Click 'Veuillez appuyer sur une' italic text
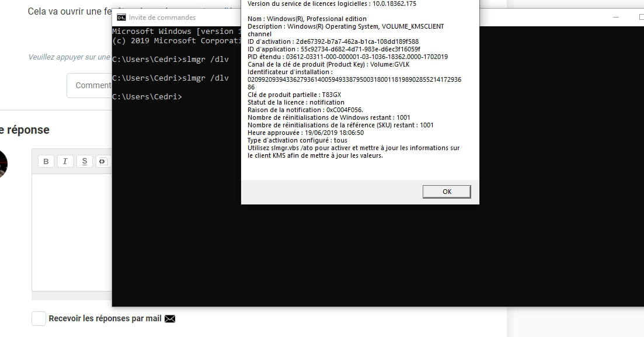This screenshot has height=337, width=644. pos(69,57)
